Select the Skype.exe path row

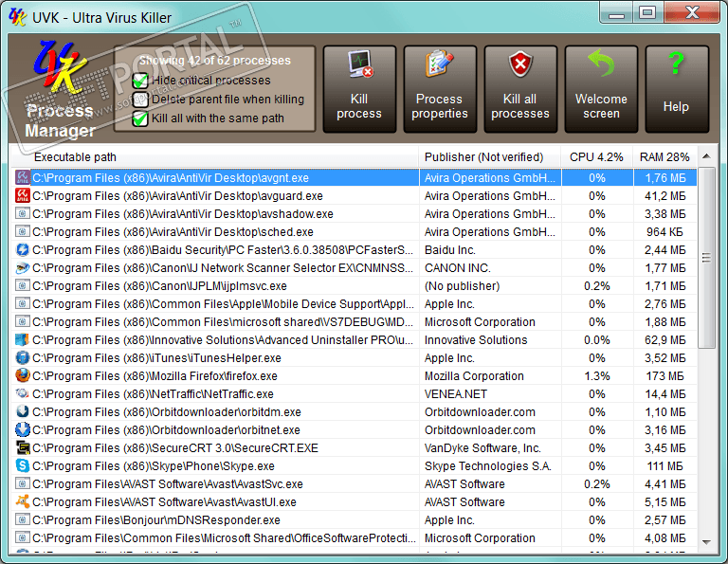point(154,466)
